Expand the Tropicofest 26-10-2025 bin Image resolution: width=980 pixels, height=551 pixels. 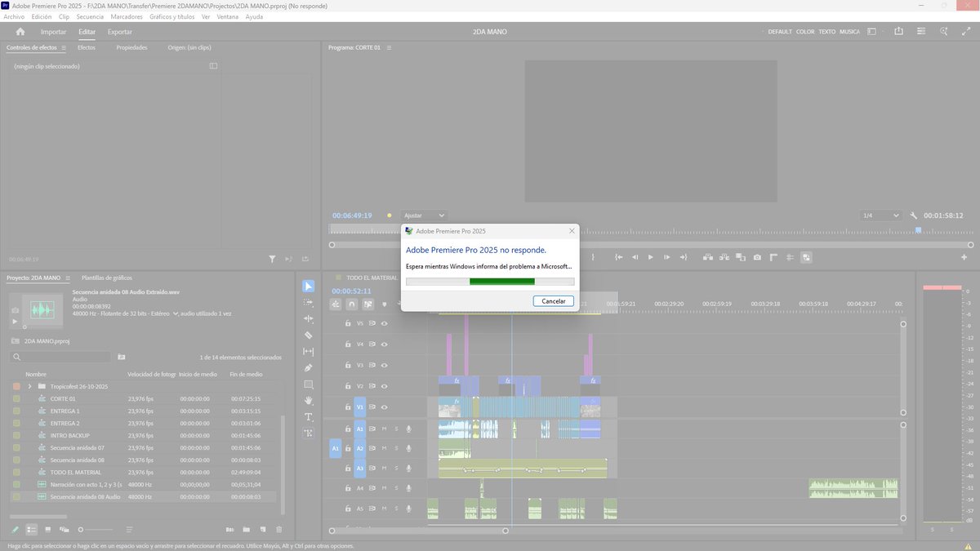[x=30, y=386]
